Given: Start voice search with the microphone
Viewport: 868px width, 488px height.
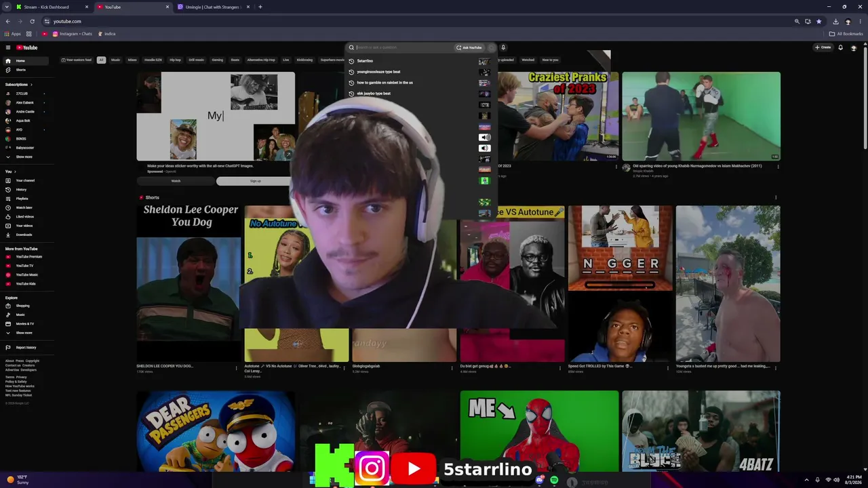Looking at the screenshot, I should [x=503, y=47].
